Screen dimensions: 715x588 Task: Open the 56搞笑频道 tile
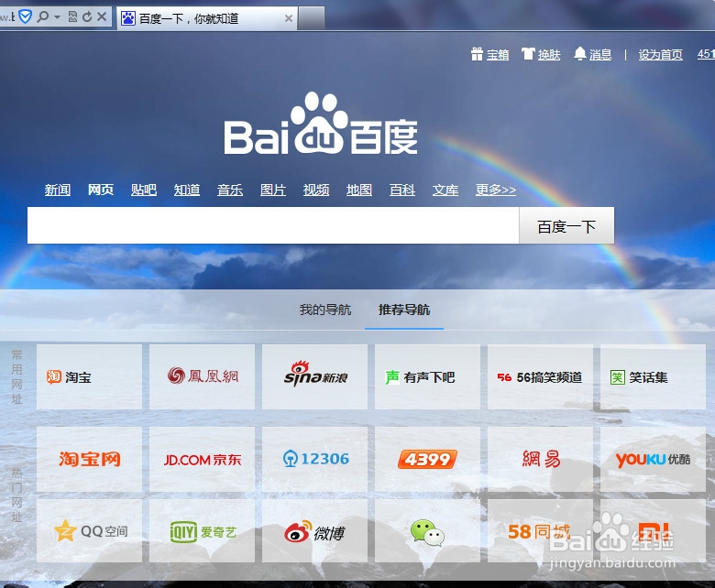click(540, 377)
